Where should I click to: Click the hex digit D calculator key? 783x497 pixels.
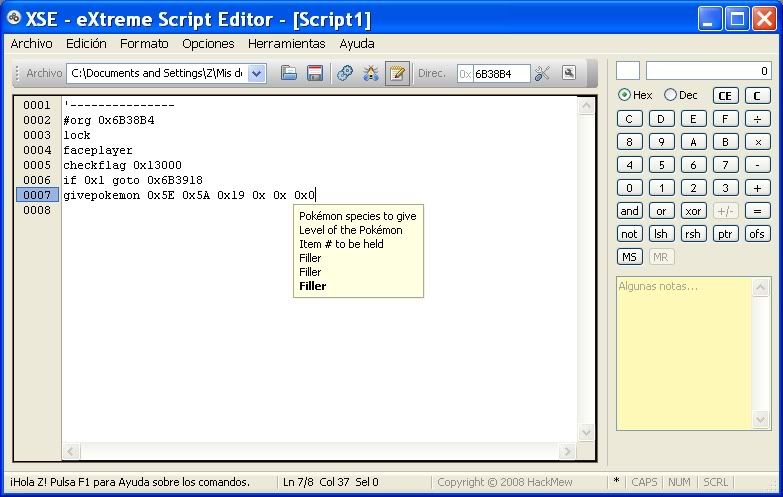pyautogui.click(x=661, y=119)
